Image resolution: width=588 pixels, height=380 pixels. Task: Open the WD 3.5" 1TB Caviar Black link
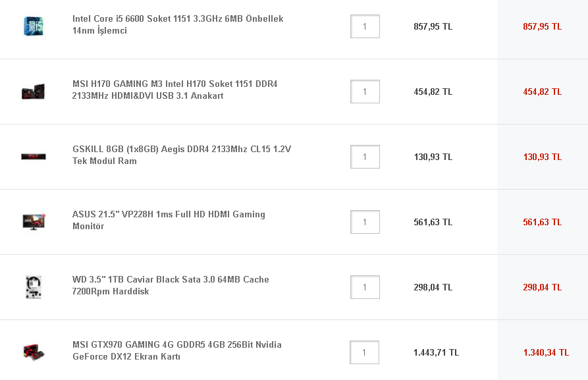[171, 285]
